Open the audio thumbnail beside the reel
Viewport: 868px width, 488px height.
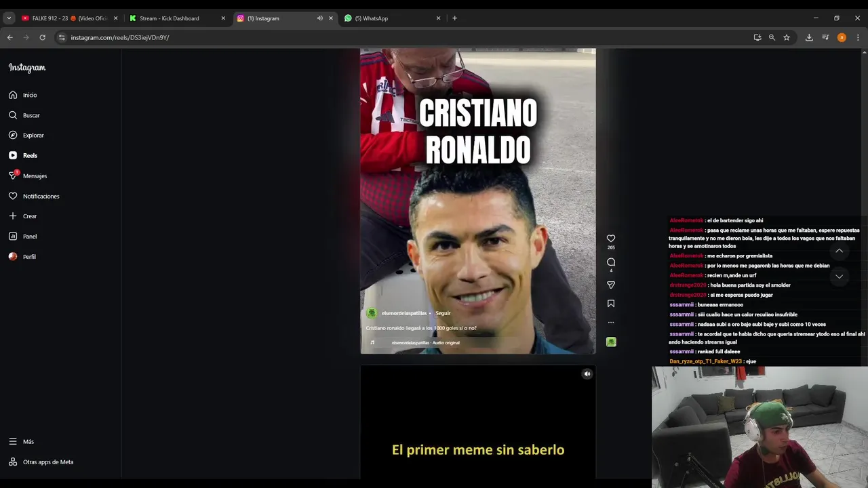pyautogui.click(x=610, y=342)
